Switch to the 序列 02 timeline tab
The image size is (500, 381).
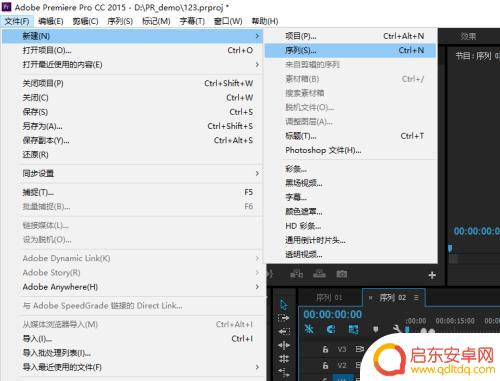(393, 297)
